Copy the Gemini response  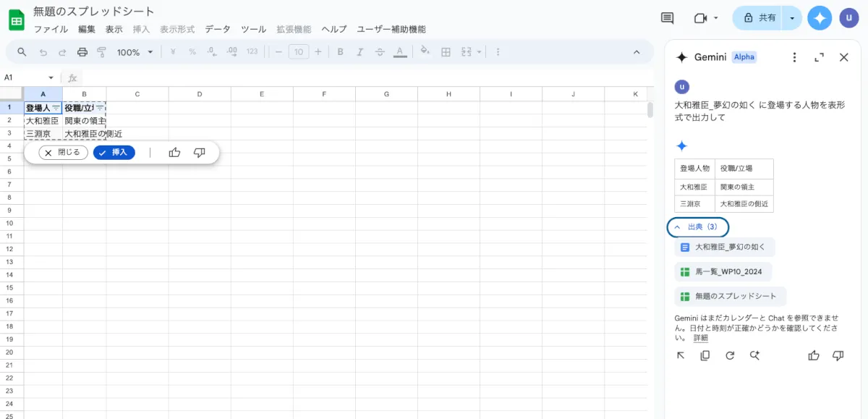pos(705,355)
